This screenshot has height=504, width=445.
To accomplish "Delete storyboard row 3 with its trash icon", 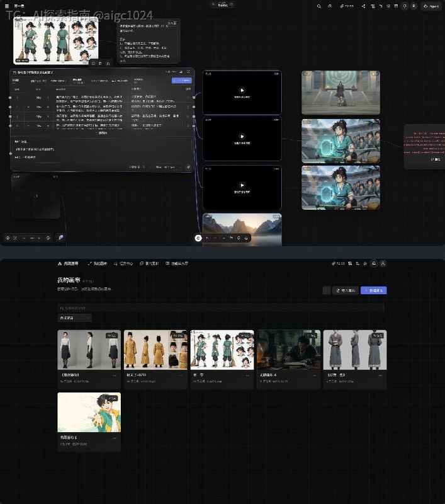I will (188, 117).
